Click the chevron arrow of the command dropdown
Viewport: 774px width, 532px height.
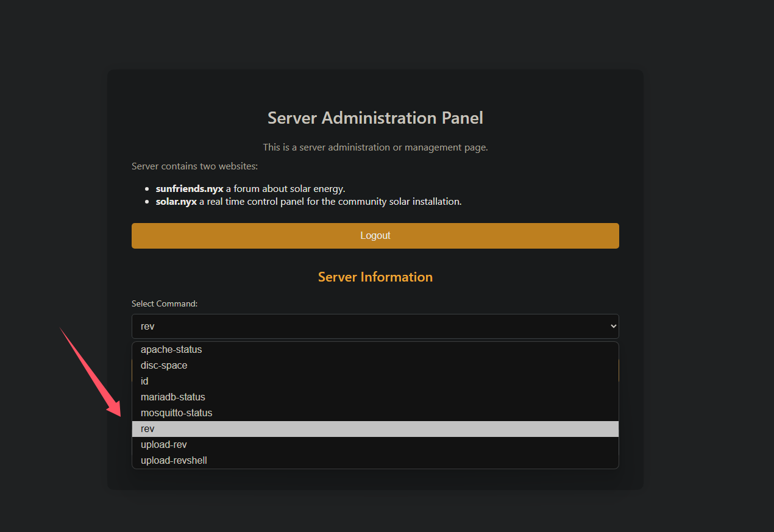pos(613,326)
